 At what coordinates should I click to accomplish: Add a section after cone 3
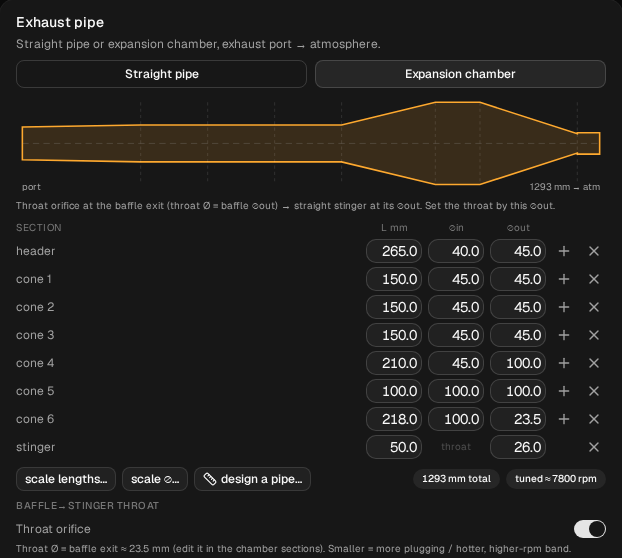[564, 335]
